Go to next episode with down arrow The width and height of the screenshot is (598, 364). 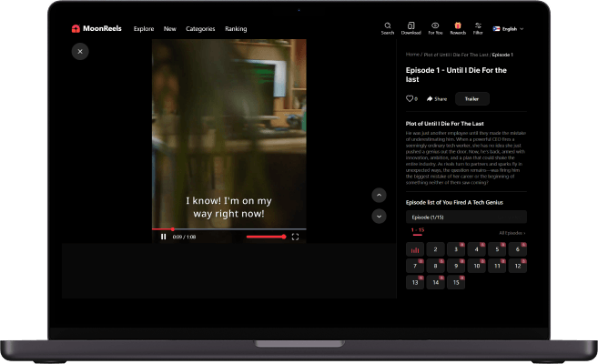[x=379, y=217]
